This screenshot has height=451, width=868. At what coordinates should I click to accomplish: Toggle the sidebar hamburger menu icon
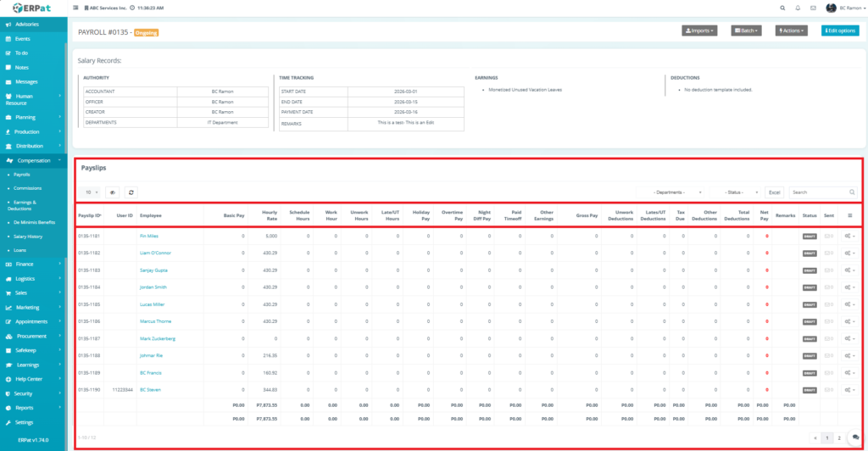tap(77, 8)
